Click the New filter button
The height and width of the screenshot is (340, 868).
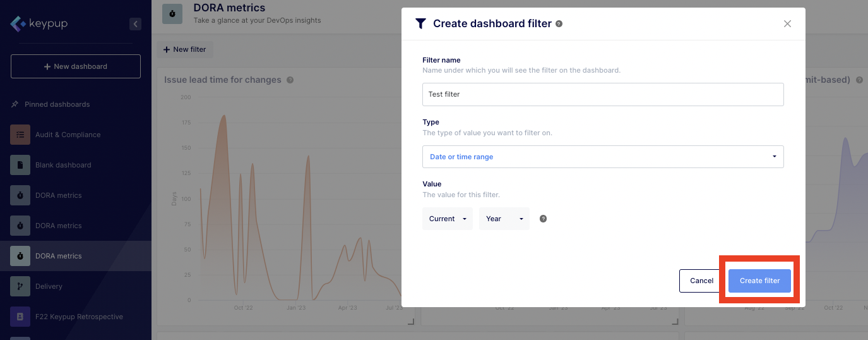point(185,49)
